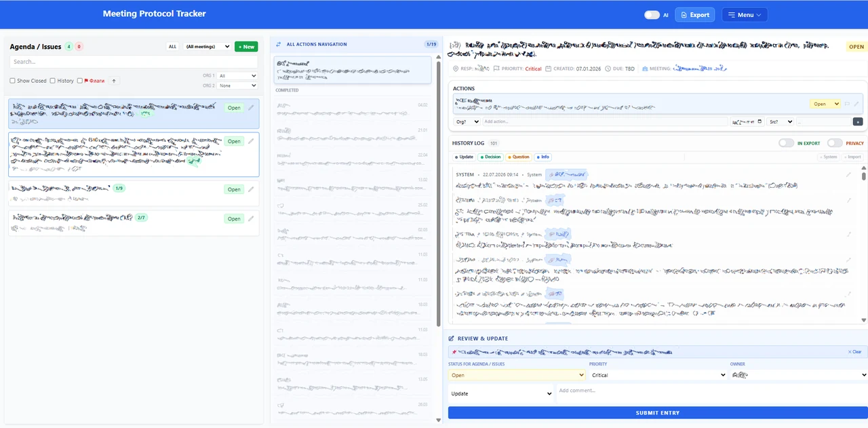Open the Status for Agenda / Issues dropdown

click(517, 375)
